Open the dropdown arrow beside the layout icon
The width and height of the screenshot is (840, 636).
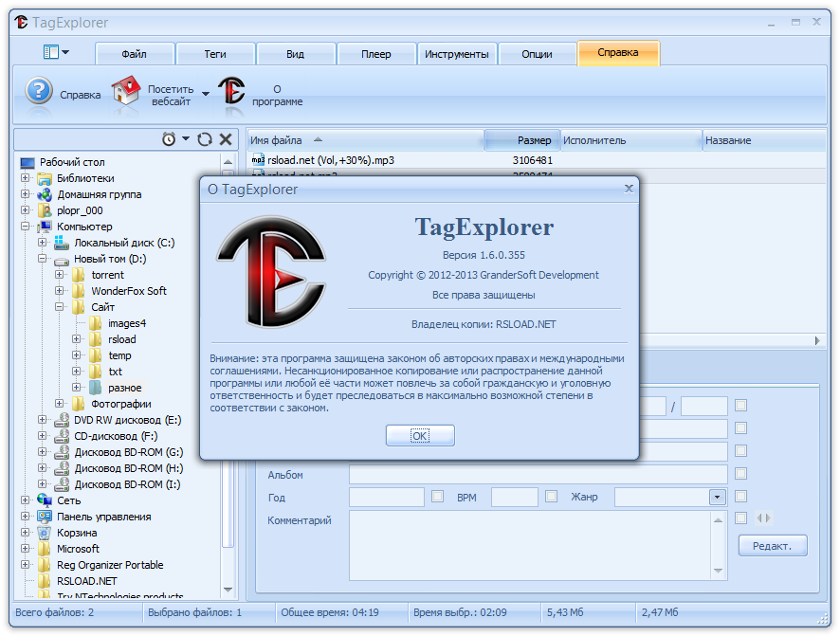point(65,52)
